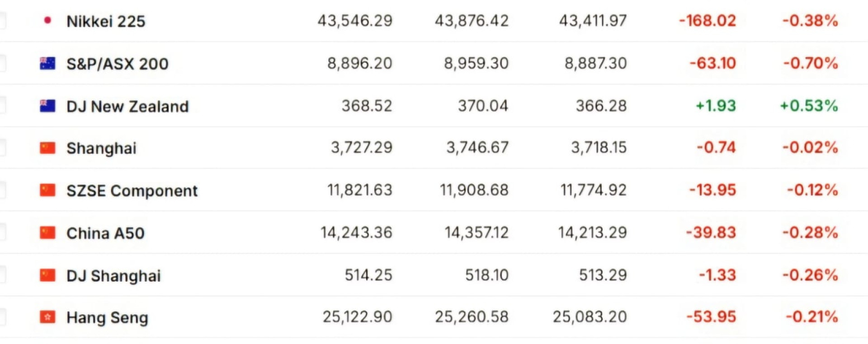Go to the DJ New Zealand index
Screen dimensions: 868x344
click(x=127, y=107)
